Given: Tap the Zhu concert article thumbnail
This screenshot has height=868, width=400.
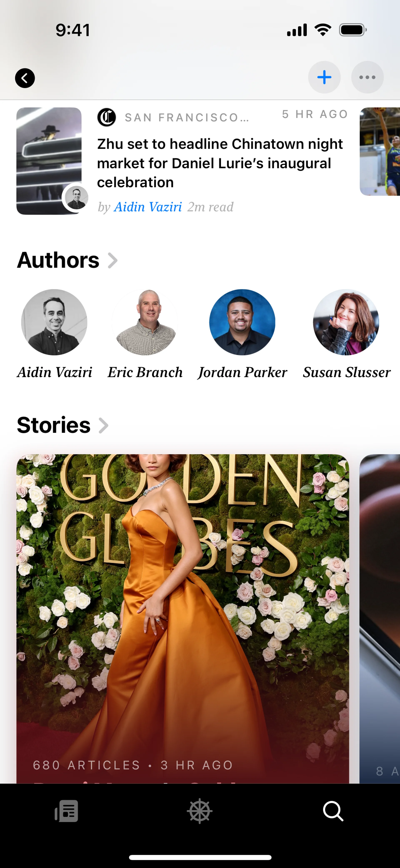Looking at the screenshot, I should 49,161.
